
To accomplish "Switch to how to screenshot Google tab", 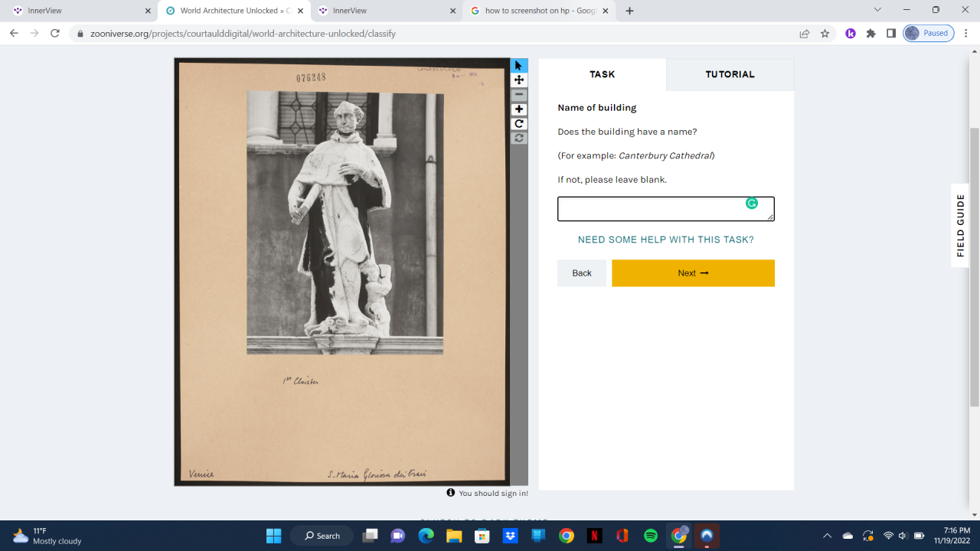I will pyautogui.click(x=540, y=11).
